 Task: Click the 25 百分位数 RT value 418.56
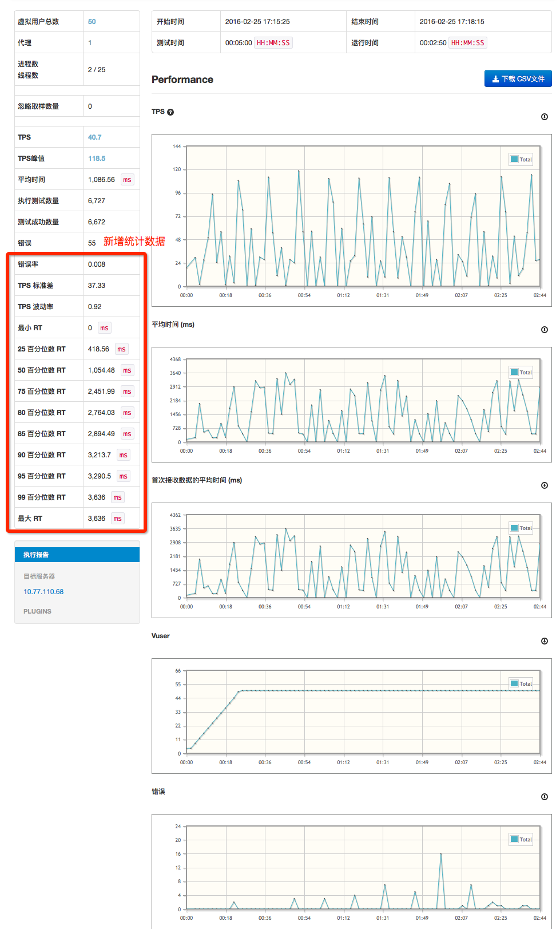98,349
